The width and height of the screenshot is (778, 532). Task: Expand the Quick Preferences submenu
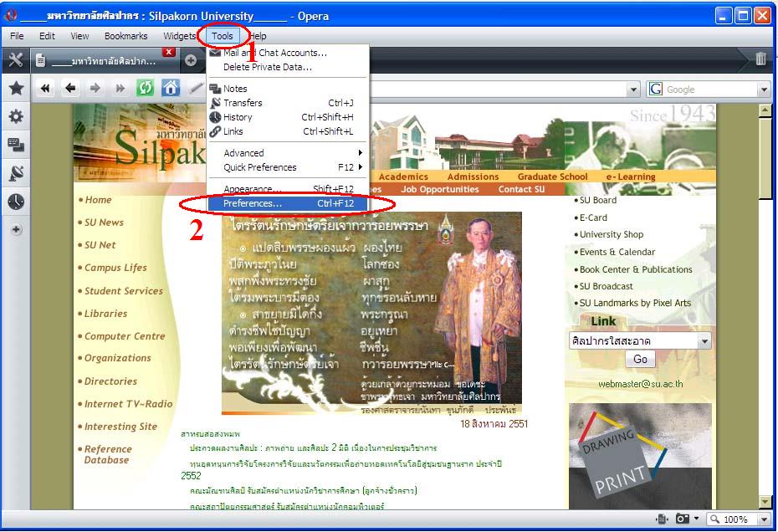click(x=288, y=167)
